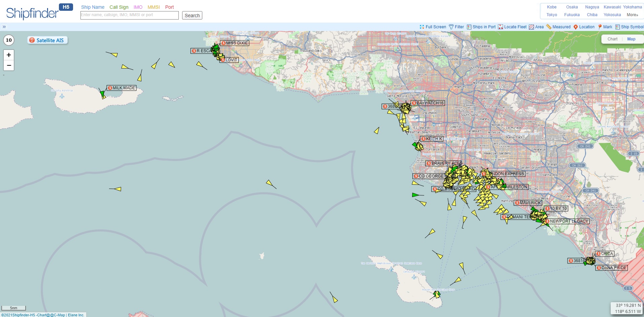Focus the ship name search field
The width and height of the screenshot is (644, 317).
(x=129, y=15)
